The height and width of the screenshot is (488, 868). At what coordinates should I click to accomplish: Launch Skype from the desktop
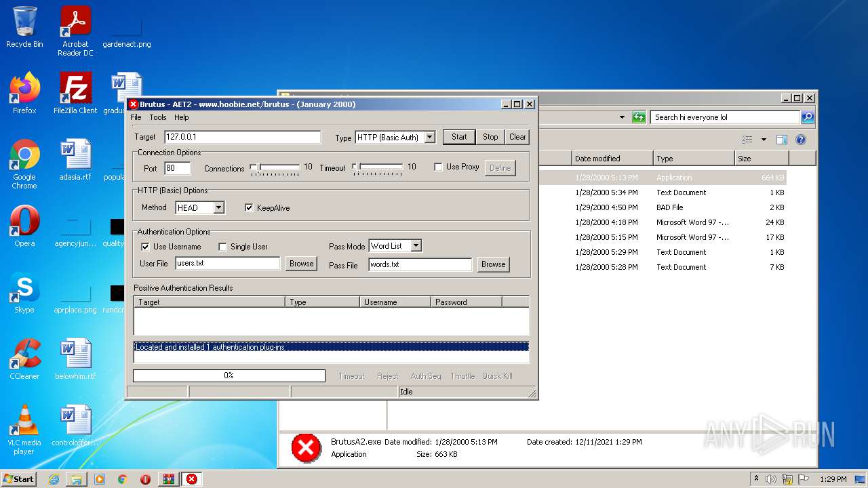point(24,293)
